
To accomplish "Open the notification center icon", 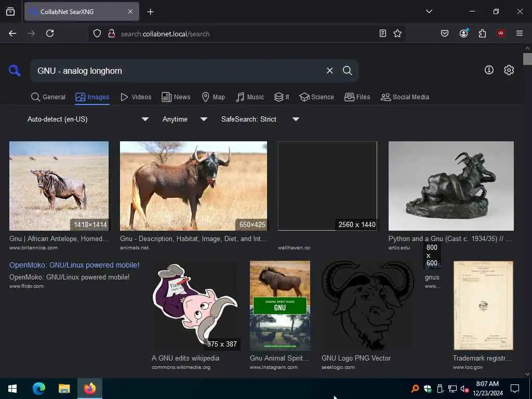I will pos(515,389).
